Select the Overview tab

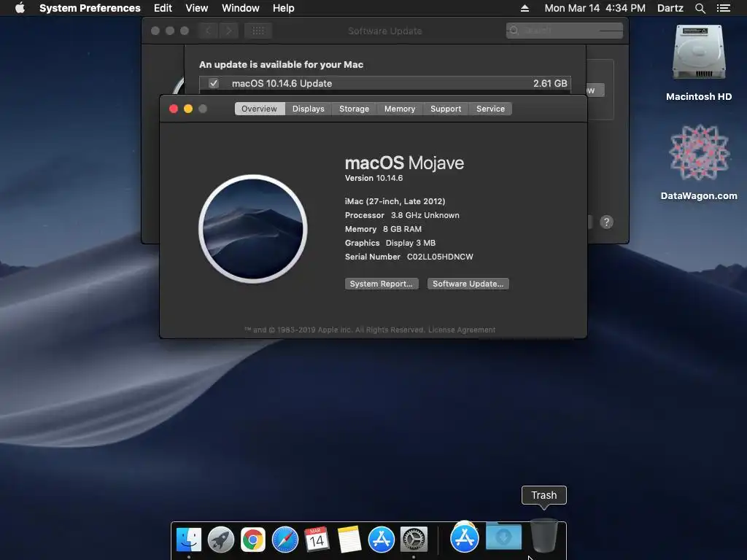point(260,109)
